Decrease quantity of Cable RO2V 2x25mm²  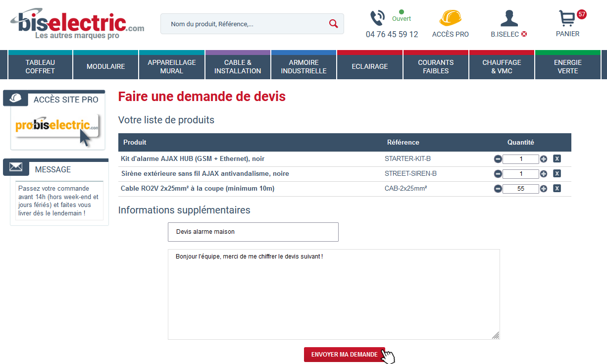click(x=498, y=189)
